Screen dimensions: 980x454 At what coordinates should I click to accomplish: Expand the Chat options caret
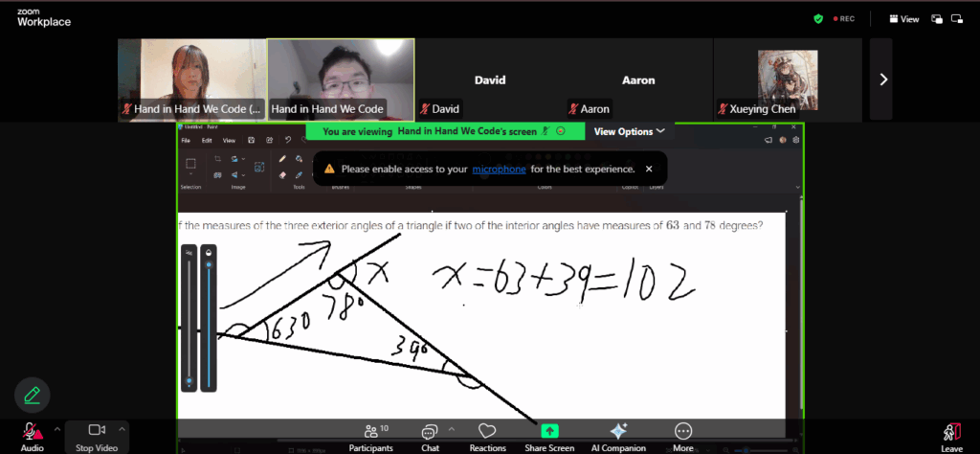click(x=452, y=428)
